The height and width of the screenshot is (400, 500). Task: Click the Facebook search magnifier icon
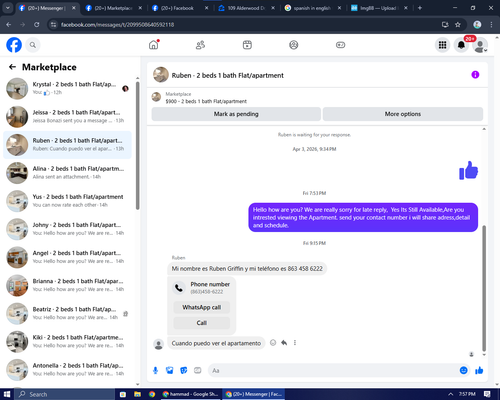[33, 45]
